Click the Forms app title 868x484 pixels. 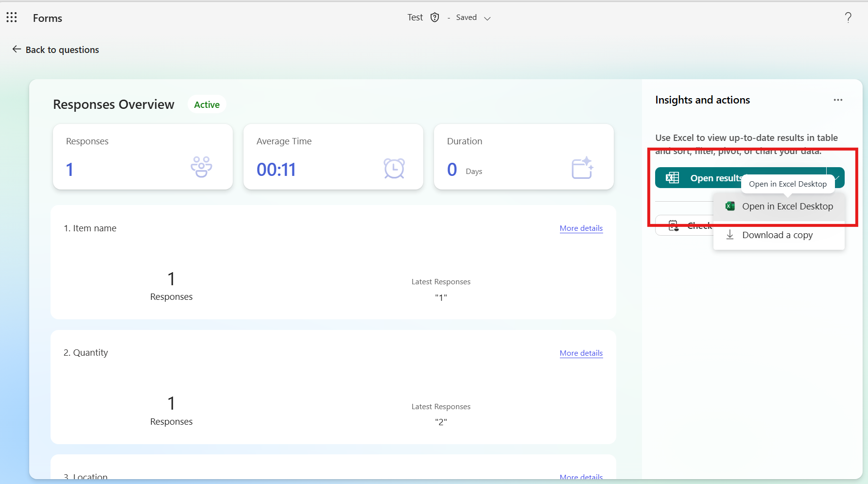[x=48, y=18]
